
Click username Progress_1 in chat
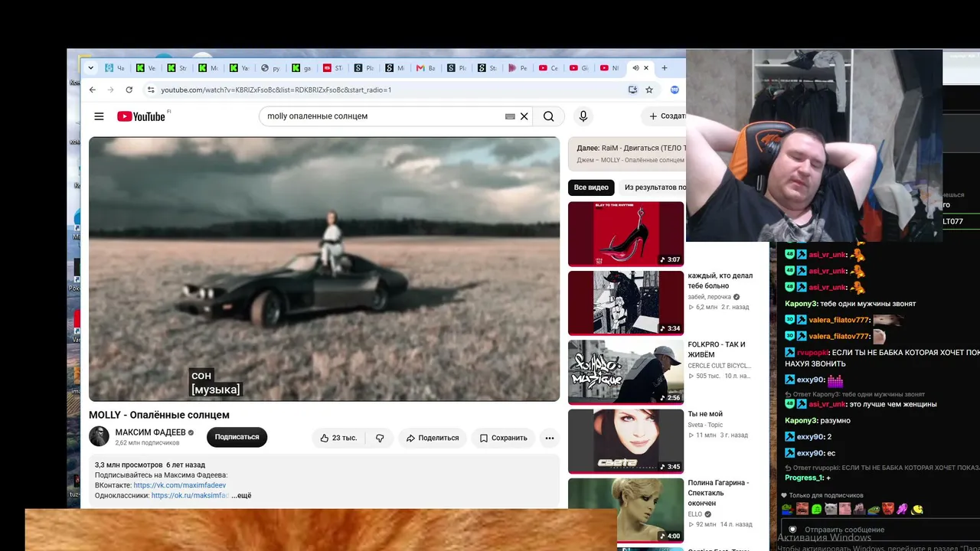click(804, 478)
